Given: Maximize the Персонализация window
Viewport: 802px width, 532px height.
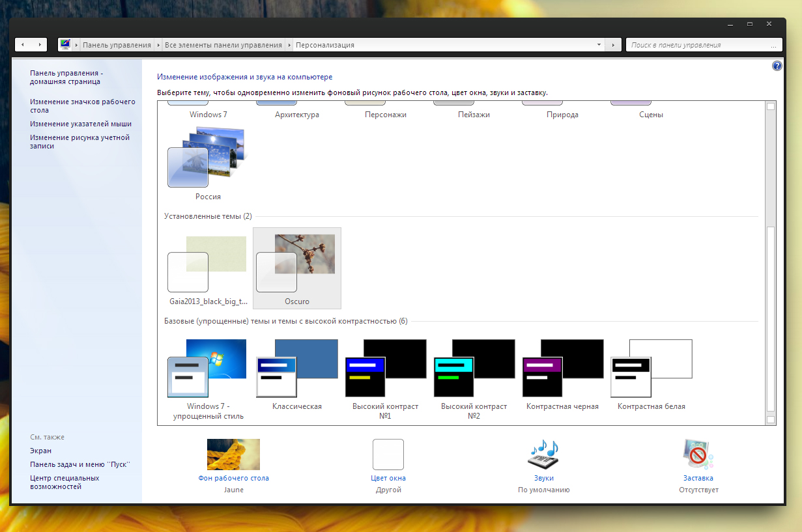Looking at the screenshot, I should click(x=751, y=24).
